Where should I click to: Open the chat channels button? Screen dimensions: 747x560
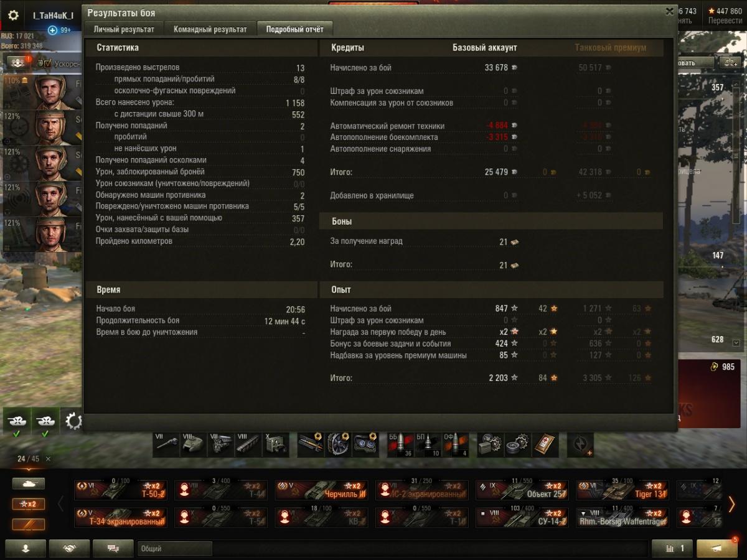(113, 548)
